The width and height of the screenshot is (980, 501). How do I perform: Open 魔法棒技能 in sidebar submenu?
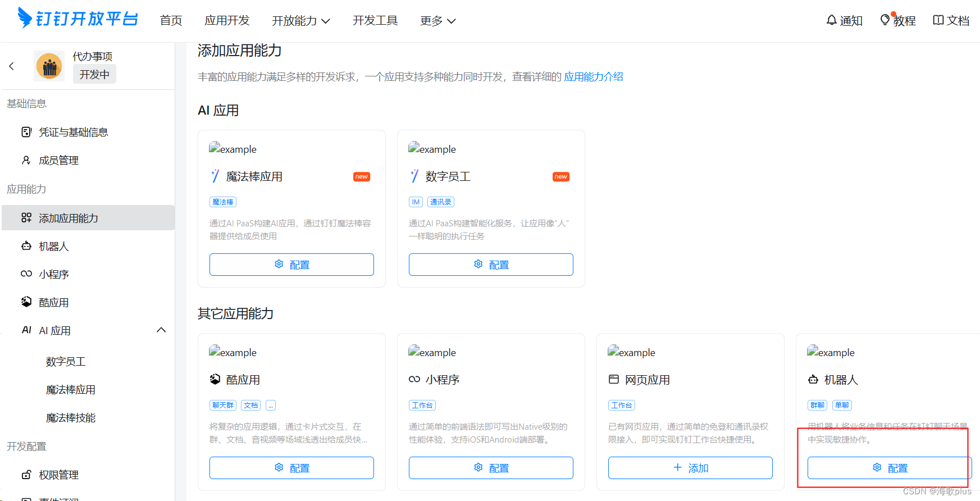pyautogui.click(x=71, y=418)
